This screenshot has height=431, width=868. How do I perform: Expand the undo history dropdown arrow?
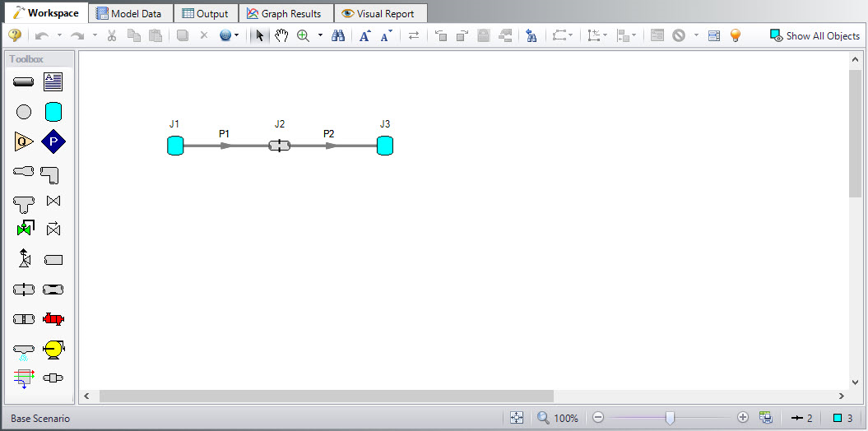[59, 35]
